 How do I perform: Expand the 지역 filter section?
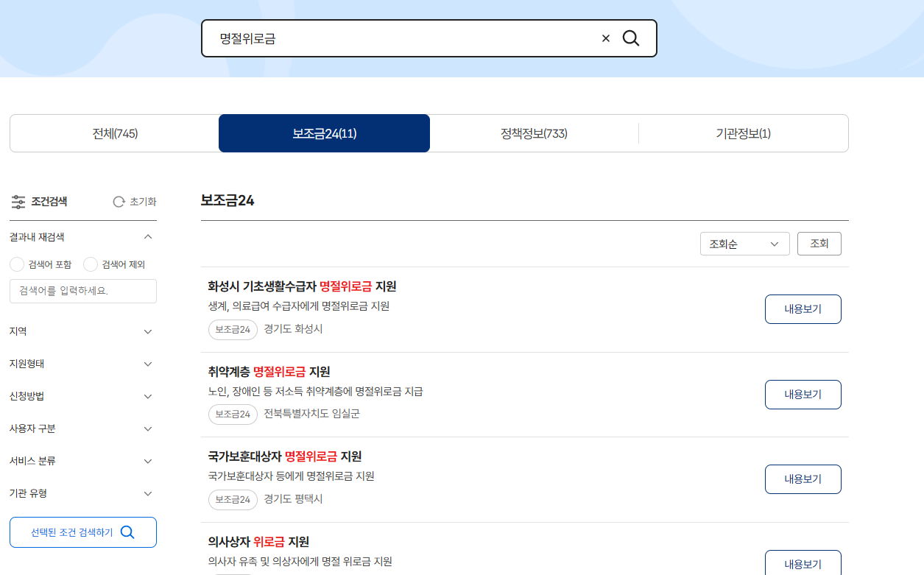point(82,331)
